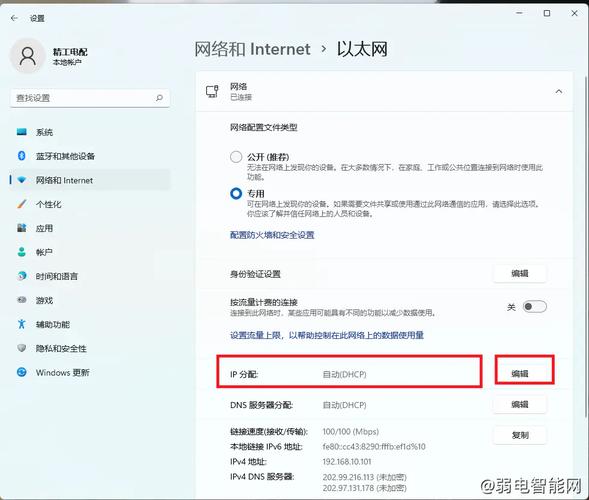Open 辅助功能 settings category

(89, 324)
